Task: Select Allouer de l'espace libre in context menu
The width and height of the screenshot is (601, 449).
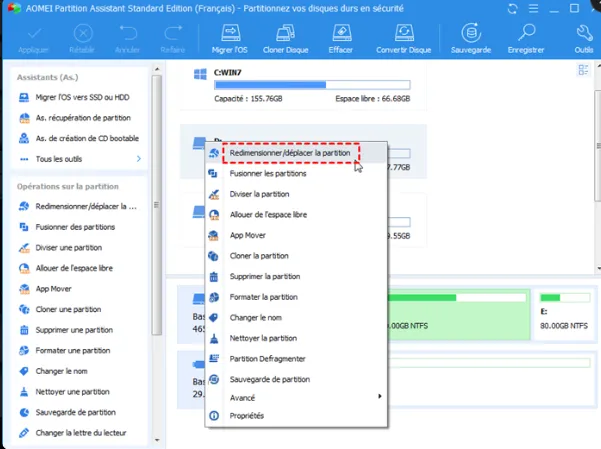Action: [296, 215]
